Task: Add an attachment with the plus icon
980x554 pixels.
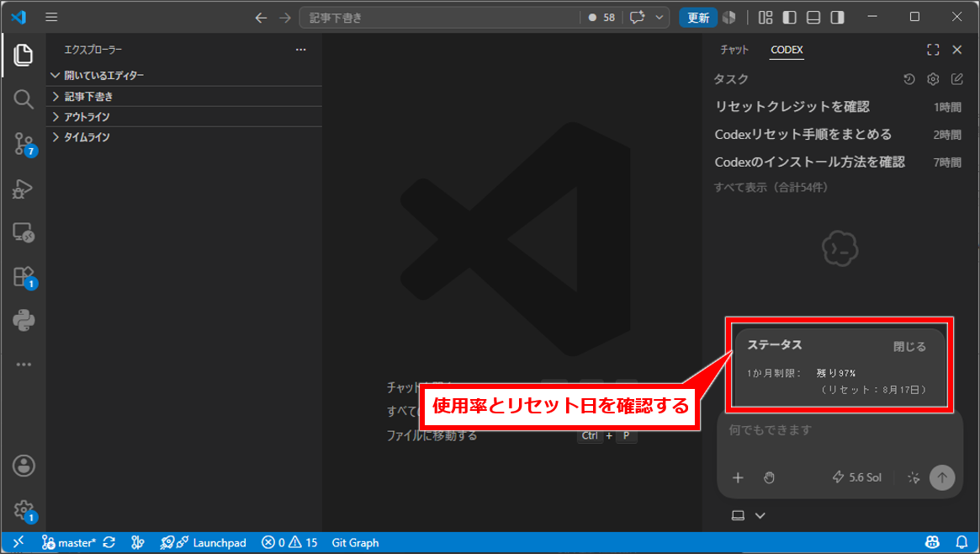Action: 738,477
